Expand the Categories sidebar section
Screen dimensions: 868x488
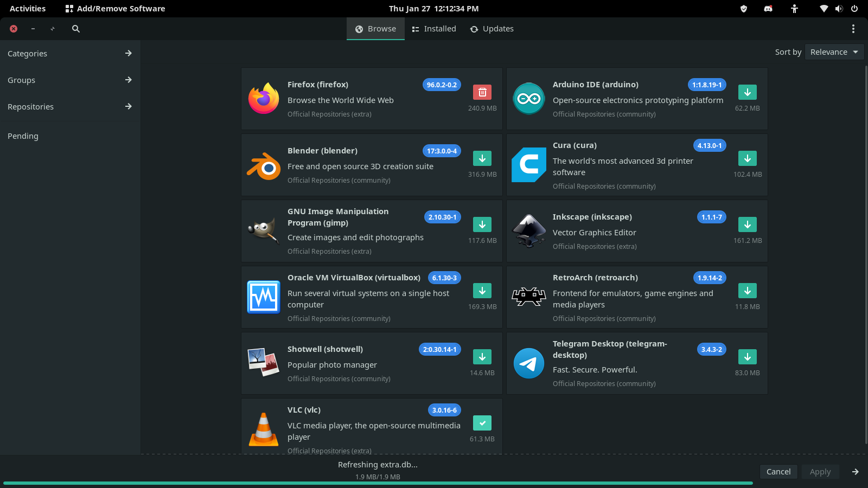click(x=70, y=54)
